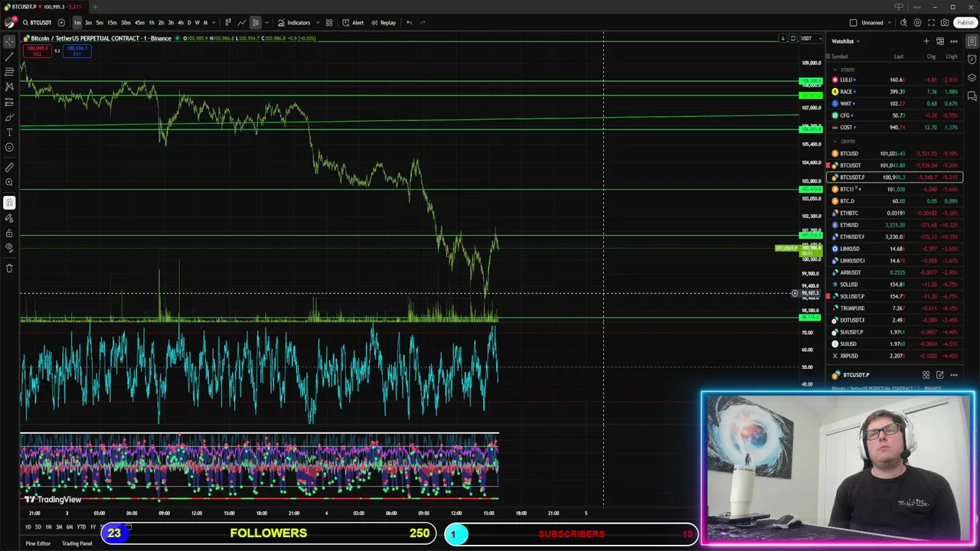Click the blue BUY price button

point(77,51)
